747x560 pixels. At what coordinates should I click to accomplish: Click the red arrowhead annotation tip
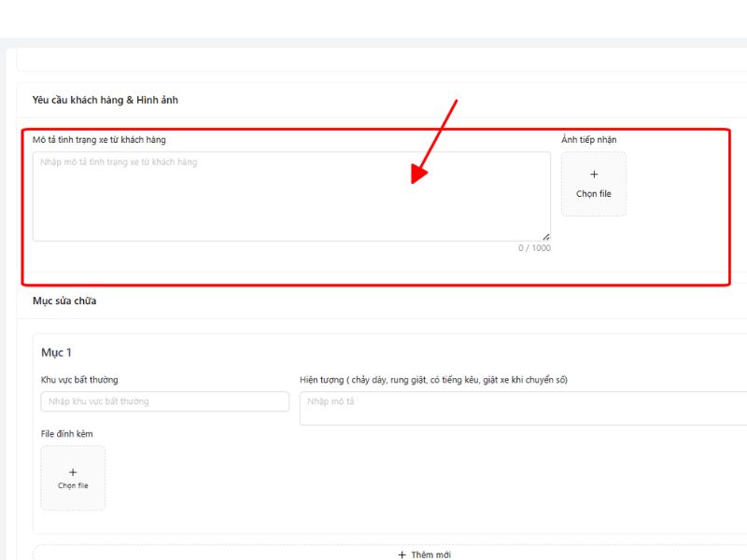[x=416, y=179]
